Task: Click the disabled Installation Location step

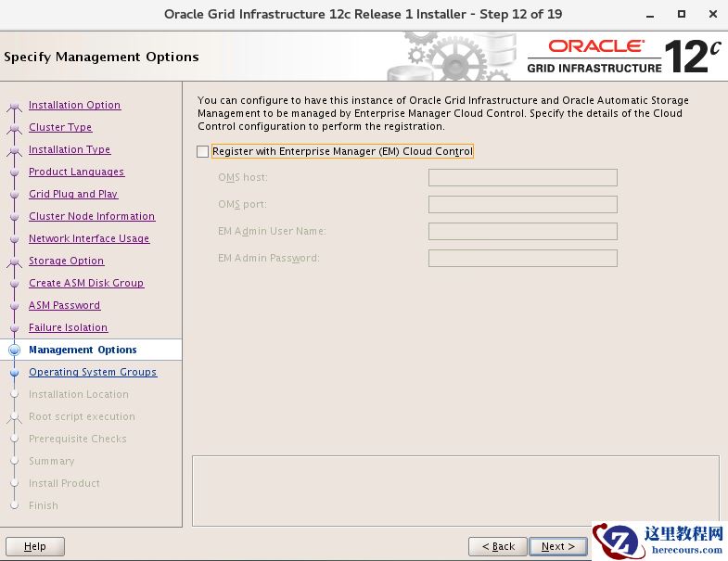Action: [x=79, y=394]
